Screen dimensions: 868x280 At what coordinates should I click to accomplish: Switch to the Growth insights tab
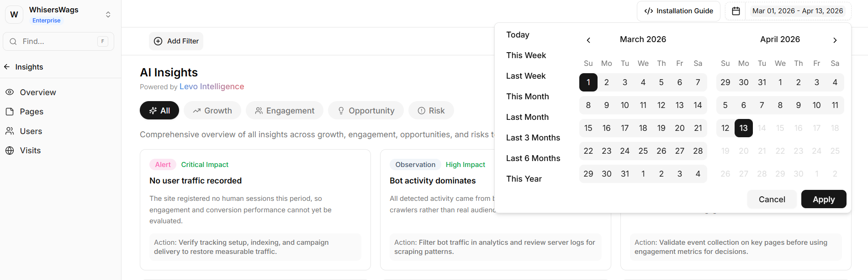(x=212, y=111)
